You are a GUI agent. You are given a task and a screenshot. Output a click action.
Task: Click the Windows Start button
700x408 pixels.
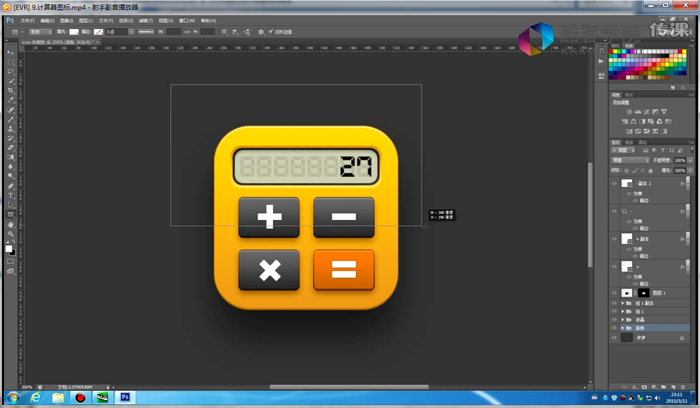coord(12,397)
